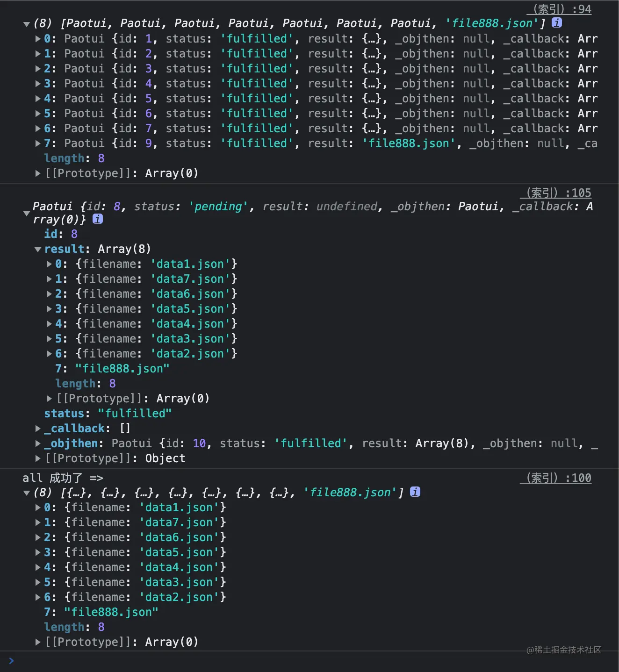Click the info icon after the 'all 成功了' array
Screen dimensions: 619x672
(415, 492)
